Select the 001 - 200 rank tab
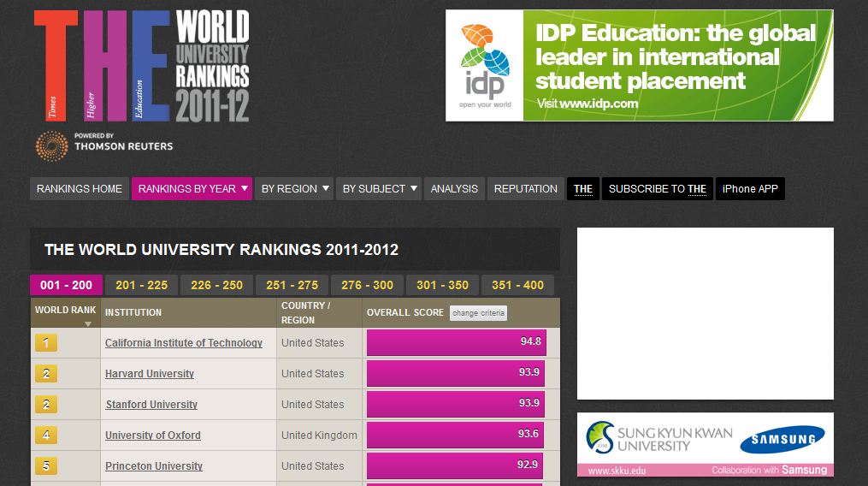 tap(66, 286)
